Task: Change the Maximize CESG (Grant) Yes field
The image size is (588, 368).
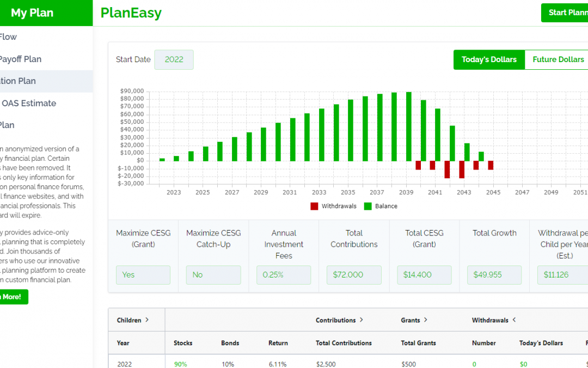Action: tap(143, 275)
